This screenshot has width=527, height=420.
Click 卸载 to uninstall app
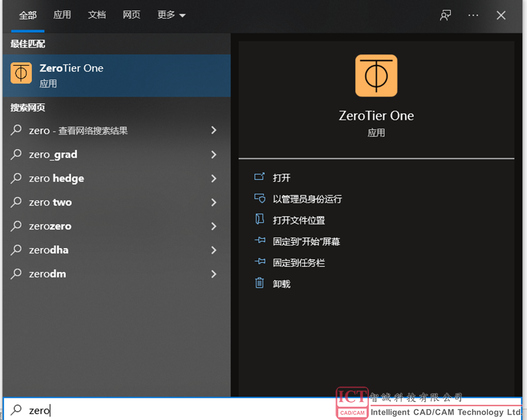[x=282, y=284]
